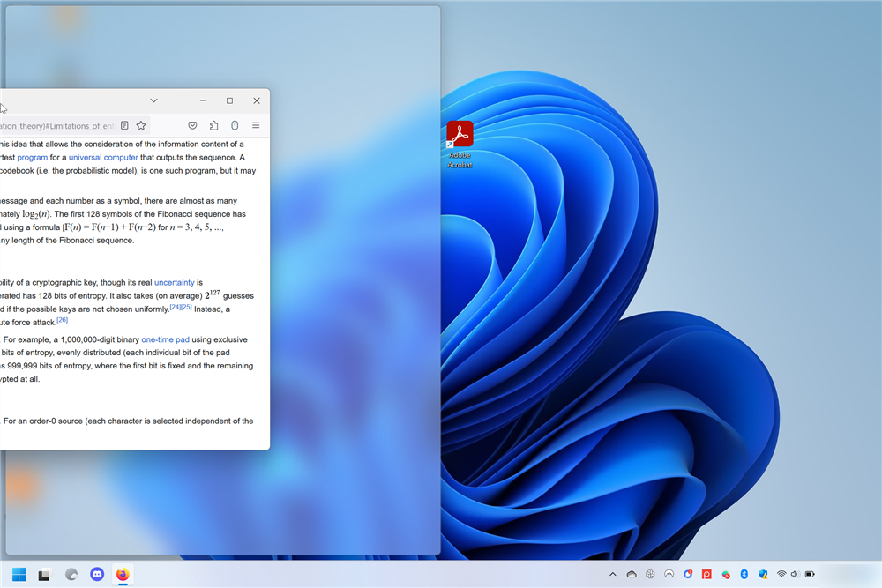The image size is (882, 588).
Task: Toggle Wi-Fi from the system tray
Action: click(x=781, y=574)
